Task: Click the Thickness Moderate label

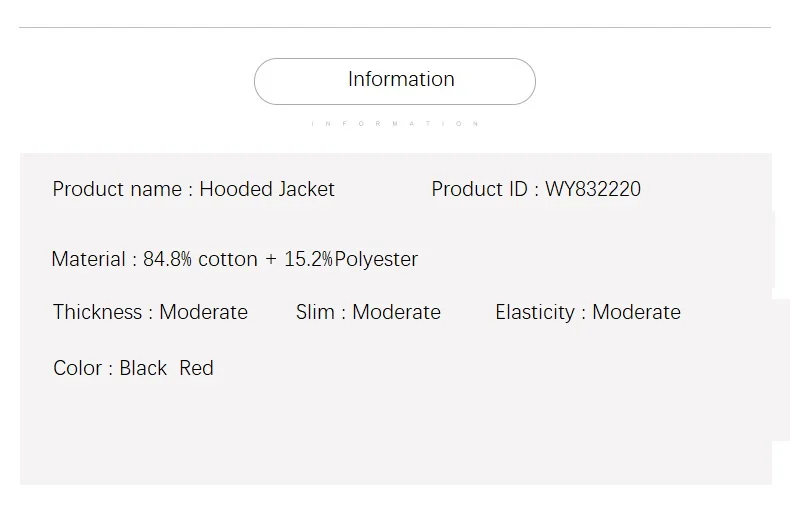Action: (x=150, y=312)
